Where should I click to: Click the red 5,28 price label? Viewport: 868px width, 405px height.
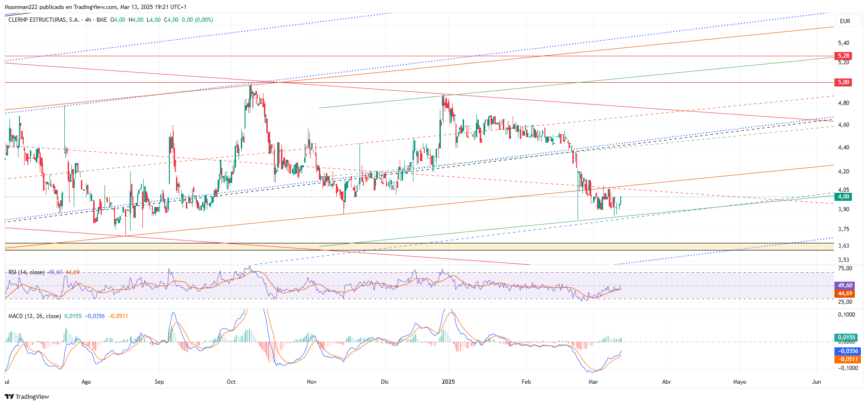pos(843,56)
